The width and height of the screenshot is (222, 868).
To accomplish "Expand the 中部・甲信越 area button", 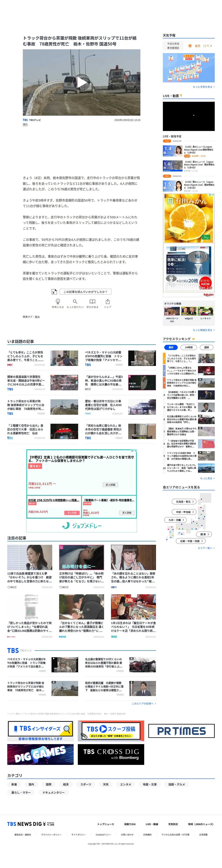I will pos(184,512).
